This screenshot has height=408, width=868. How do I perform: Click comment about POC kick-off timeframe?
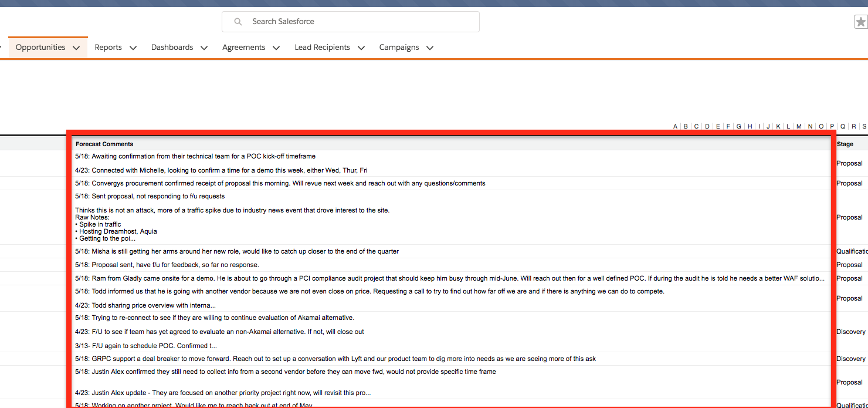click(x=195, y=156)
